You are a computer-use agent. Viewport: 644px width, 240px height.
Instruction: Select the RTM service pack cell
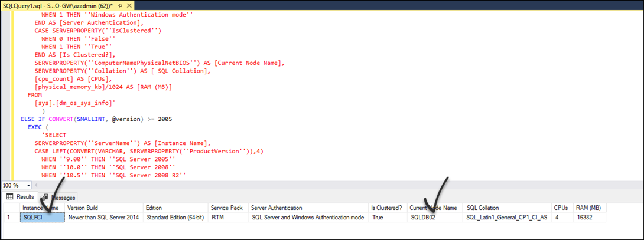[x=229, y=218]
